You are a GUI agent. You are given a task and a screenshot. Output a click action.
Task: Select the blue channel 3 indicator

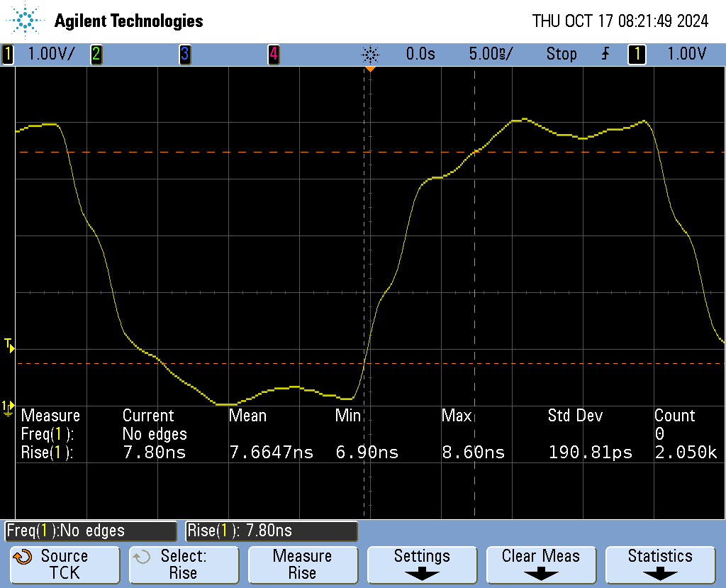[x=184, y=54]
